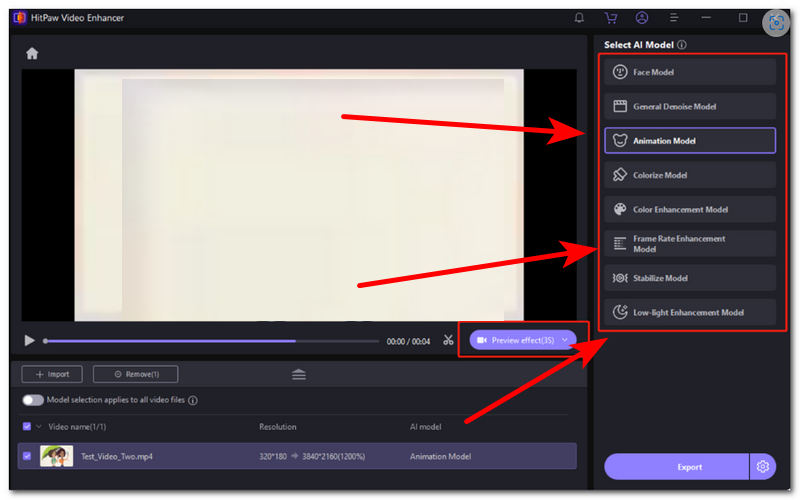Expand the Preview effect dropdown arrow
This screenshot has width=800, height=500.
click(x=565, y=340)
